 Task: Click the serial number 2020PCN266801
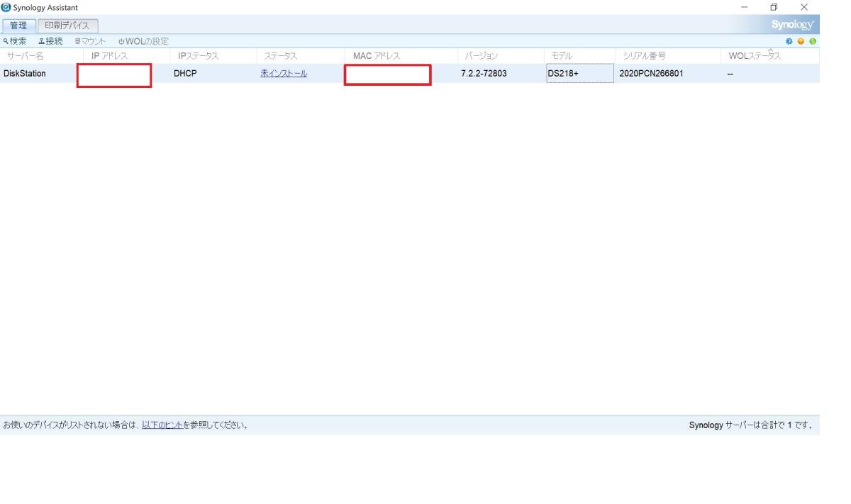click(651, 73)
